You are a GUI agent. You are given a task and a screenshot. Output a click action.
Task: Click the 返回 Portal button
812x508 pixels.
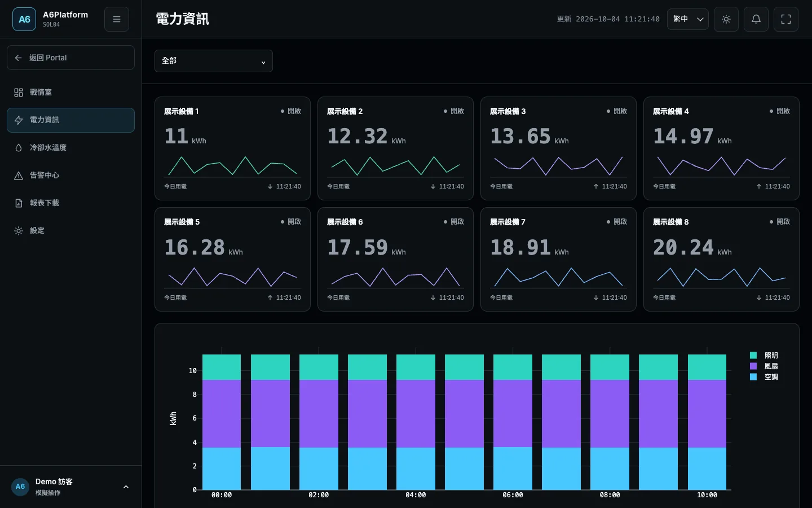tap(70, 58)
